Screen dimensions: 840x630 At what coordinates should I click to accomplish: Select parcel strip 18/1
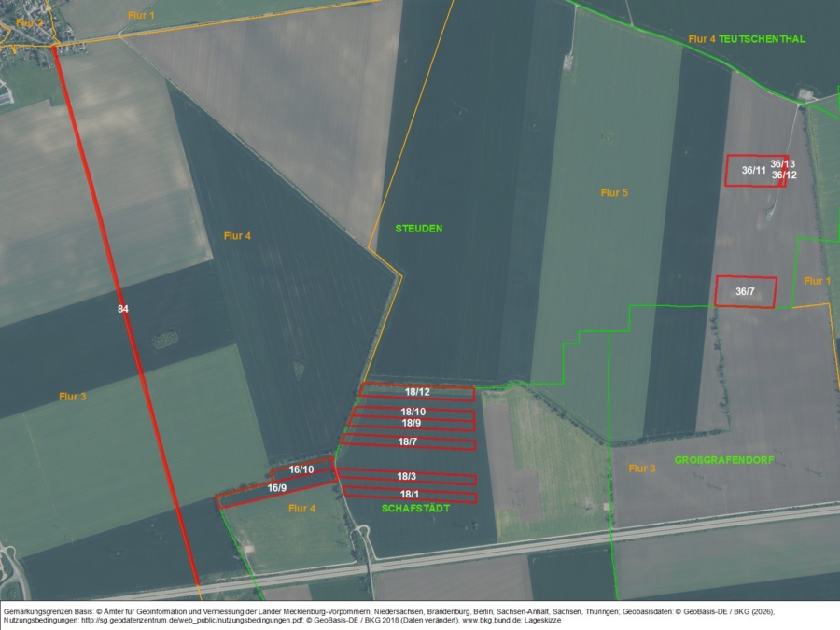click(409, 494)
